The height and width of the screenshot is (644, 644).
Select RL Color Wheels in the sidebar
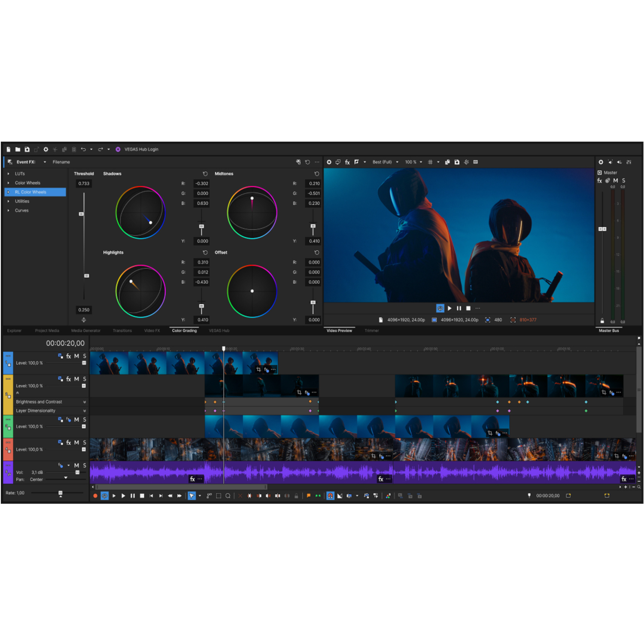(x=30, y=192)
